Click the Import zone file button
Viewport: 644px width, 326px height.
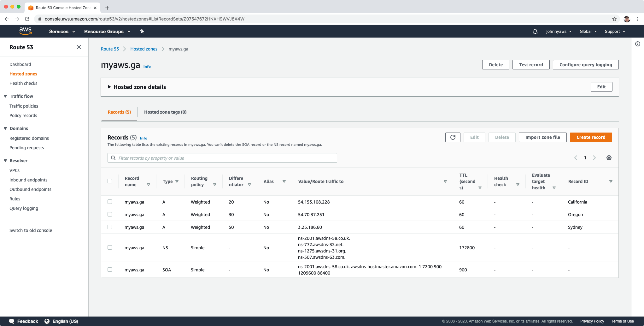point(542,137)
